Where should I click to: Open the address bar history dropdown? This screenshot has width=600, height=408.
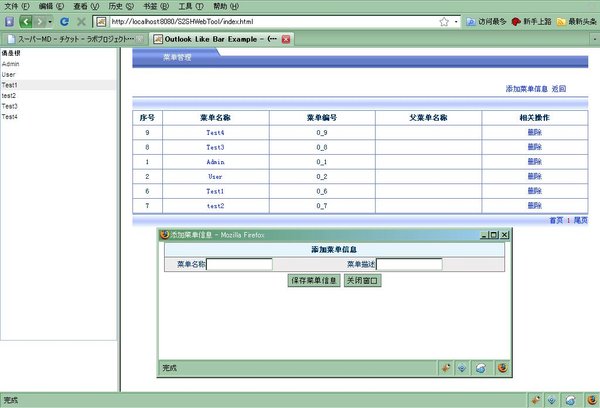pyautogui.click(x=456, y=21)
